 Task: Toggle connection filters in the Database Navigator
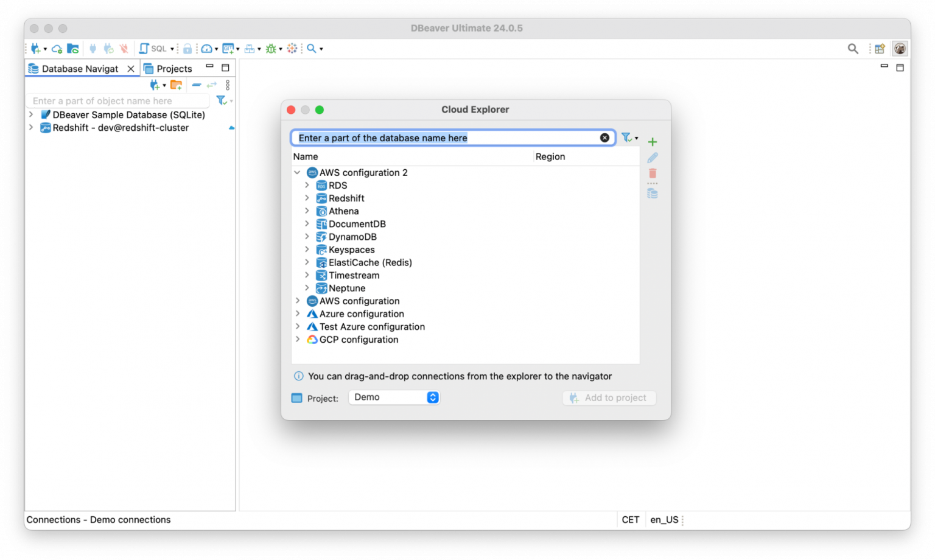(222, 100)
